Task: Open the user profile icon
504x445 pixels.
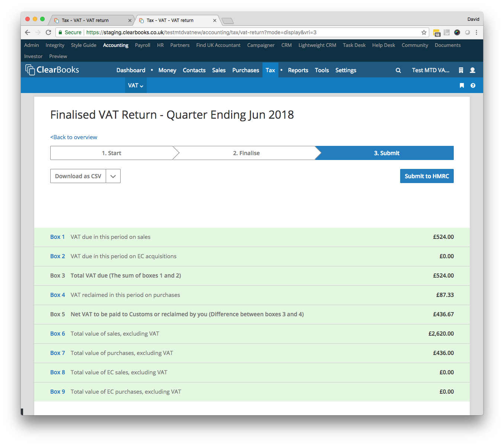Action: pyautogui.click(x=473, y=70)
